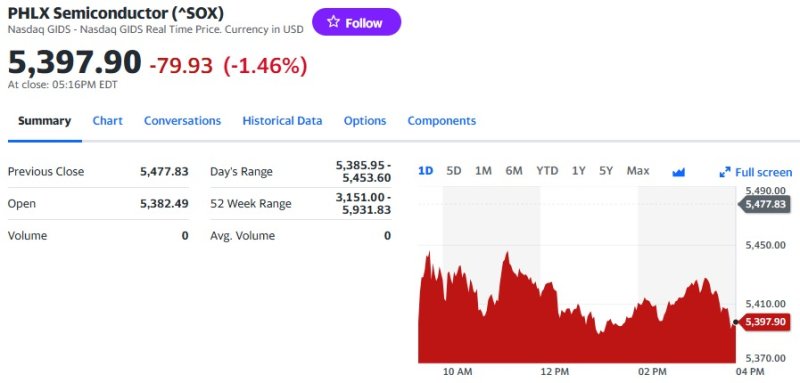Choose the 1Y chart range

point(578,171)
